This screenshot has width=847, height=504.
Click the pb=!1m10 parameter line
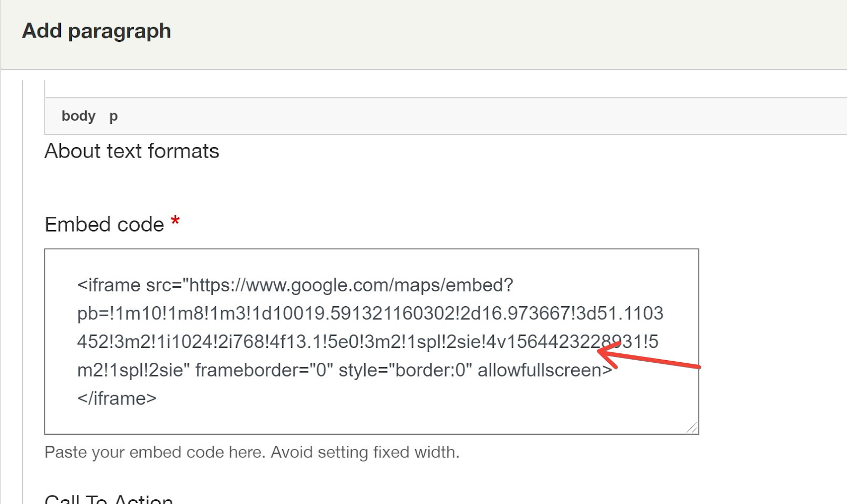[370, 313]
